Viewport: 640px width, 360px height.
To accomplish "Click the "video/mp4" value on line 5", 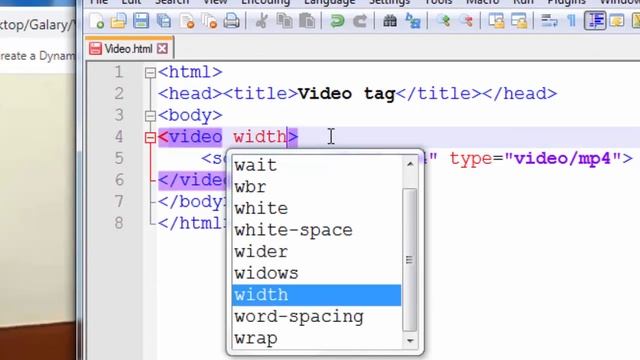I will point(563,158).
